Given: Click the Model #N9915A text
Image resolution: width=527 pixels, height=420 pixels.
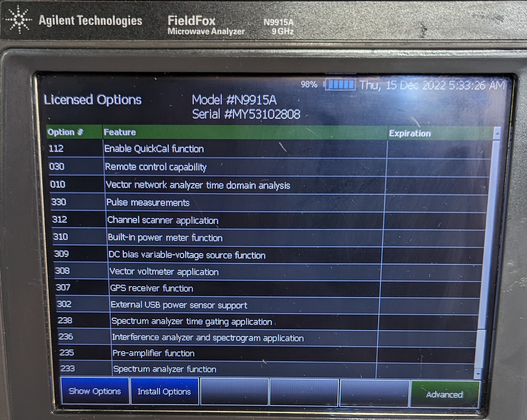Looking at the screenshot, I should coord(234,100).
